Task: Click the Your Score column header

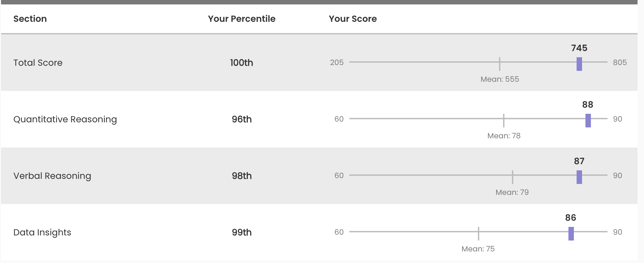Action: pos(353,19)
